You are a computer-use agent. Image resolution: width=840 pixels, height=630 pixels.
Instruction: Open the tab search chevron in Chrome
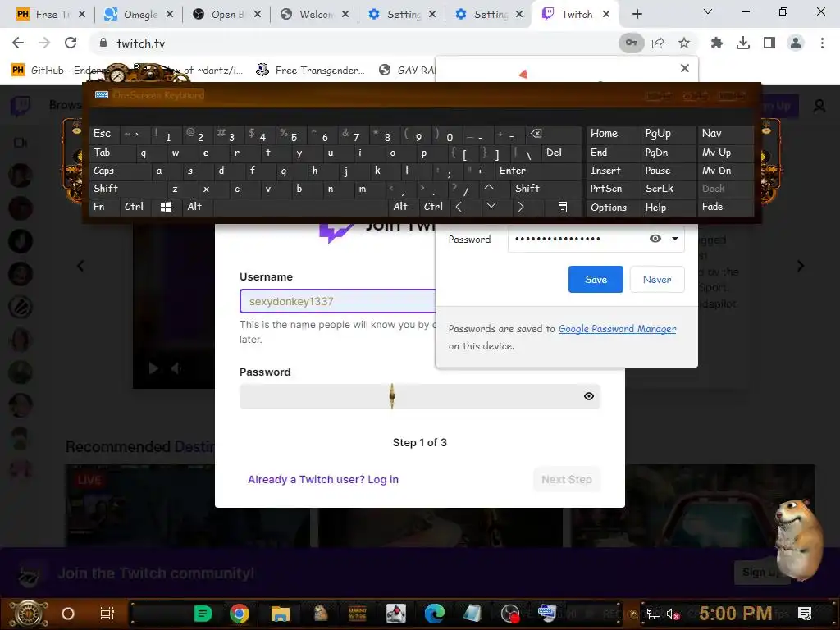point(708,11)
